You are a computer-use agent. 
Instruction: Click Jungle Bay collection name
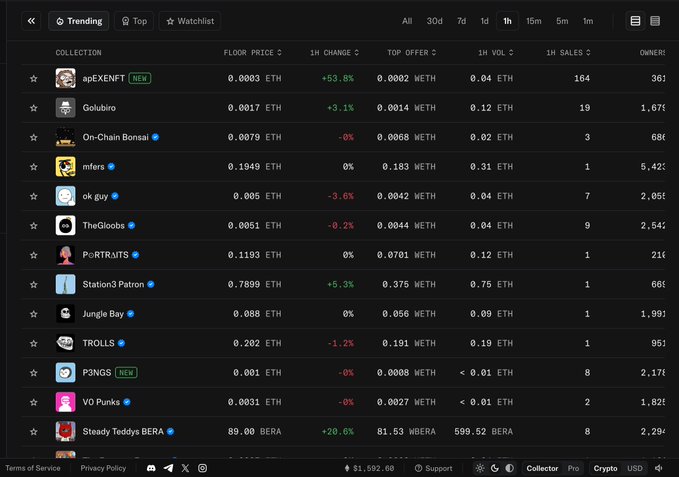coord(103,314)
